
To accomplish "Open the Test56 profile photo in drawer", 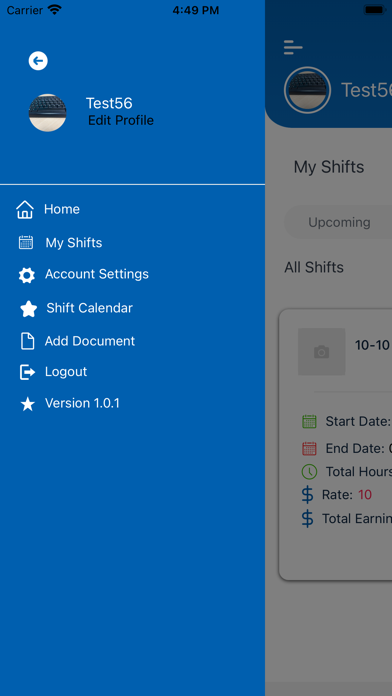I will [x=48, y=112].
